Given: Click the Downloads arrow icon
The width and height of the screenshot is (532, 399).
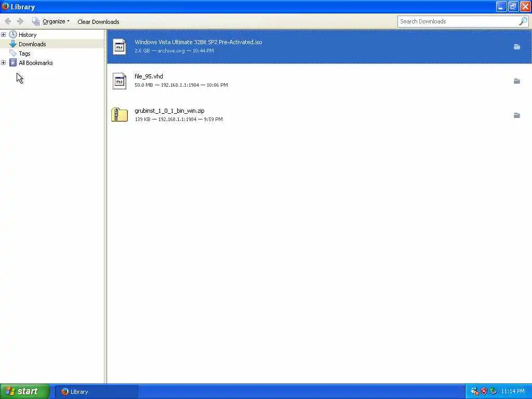Looking at the screenshot, I should (13, 44).
